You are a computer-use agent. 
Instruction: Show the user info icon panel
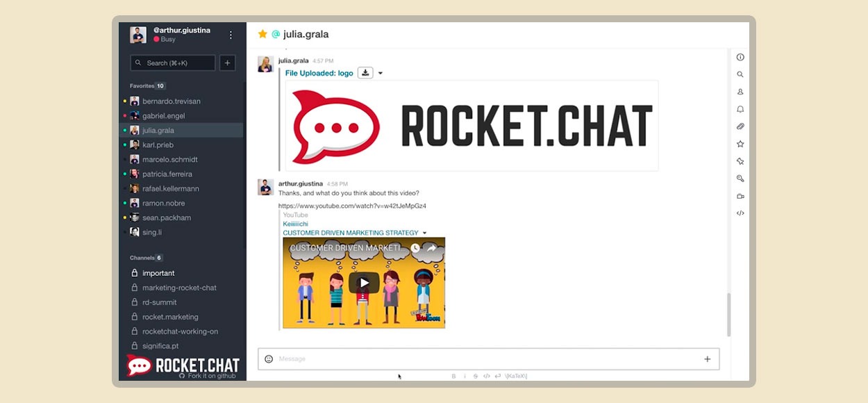click(x=740, y=92)
